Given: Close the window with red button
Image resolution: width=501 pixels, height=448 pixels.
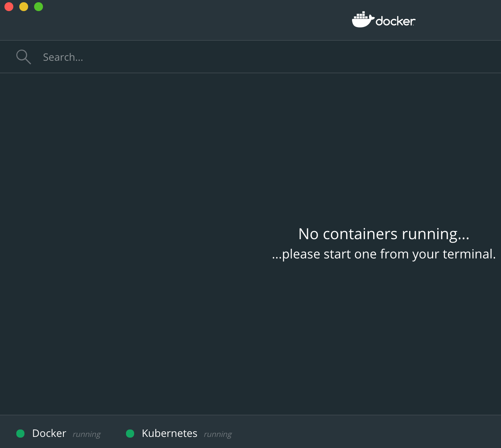Looking at the screenshot, I should click(9, 7).
